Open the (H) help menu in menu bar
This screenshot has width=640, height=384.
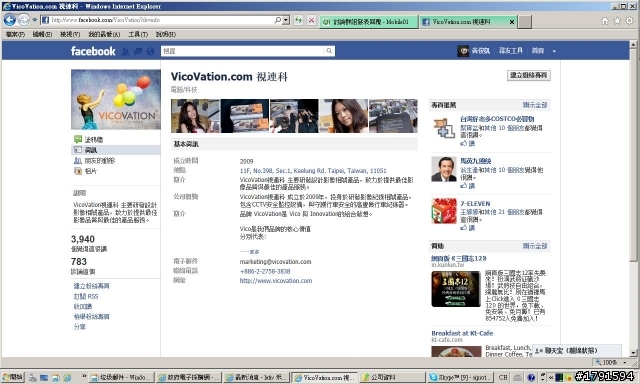166,34
